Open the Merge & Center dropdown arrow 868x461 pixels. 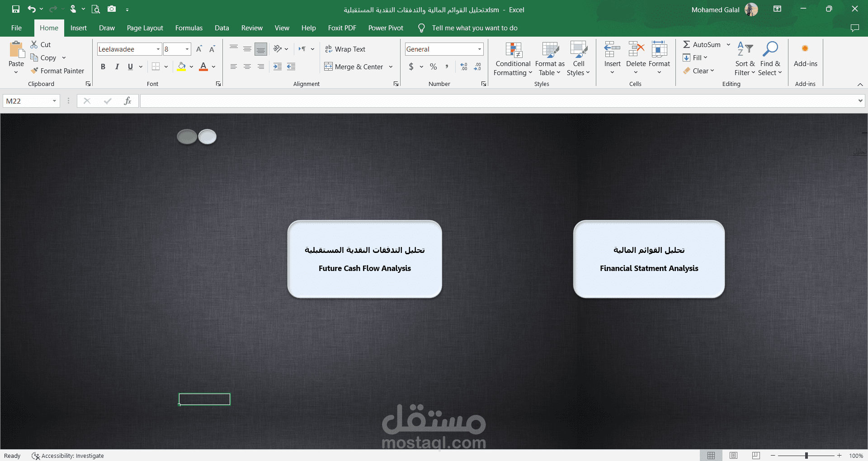(391, 67)
